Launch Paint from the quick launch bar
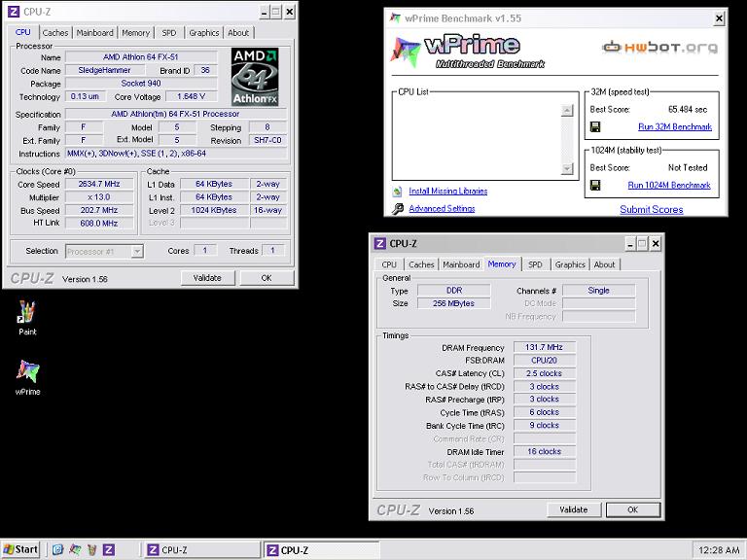The height and width of the screenshot is (560, 747). coord(91,549)
